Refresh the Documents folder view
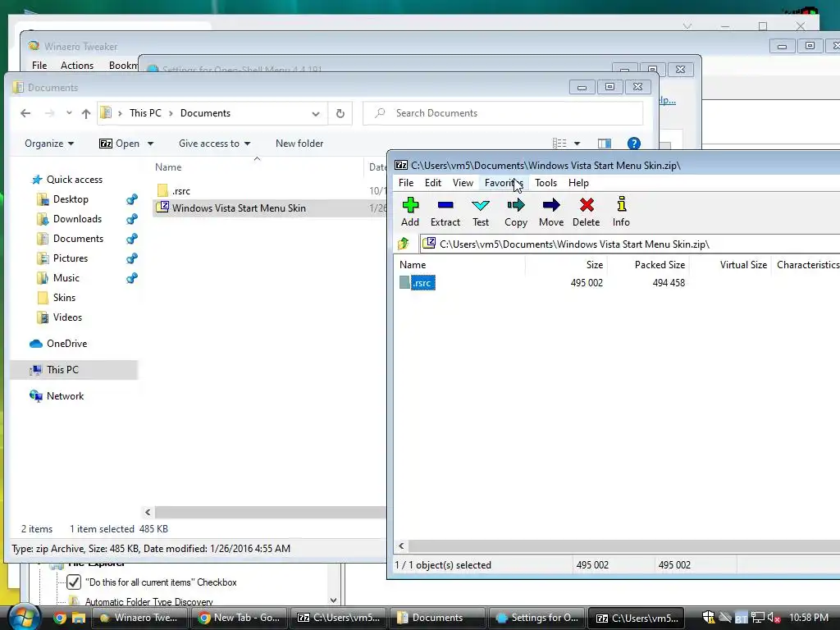840x630 pixels. point(340,113)
